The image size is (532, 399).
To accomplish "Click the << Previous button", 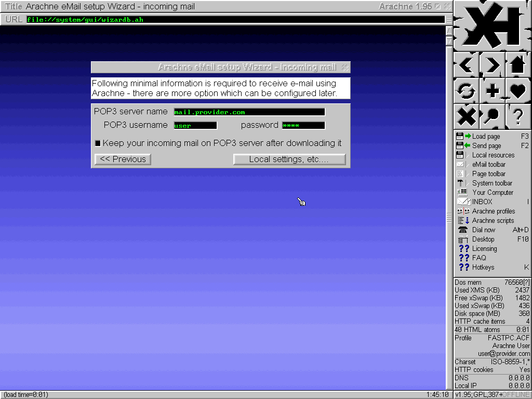I will pos(123,159).
